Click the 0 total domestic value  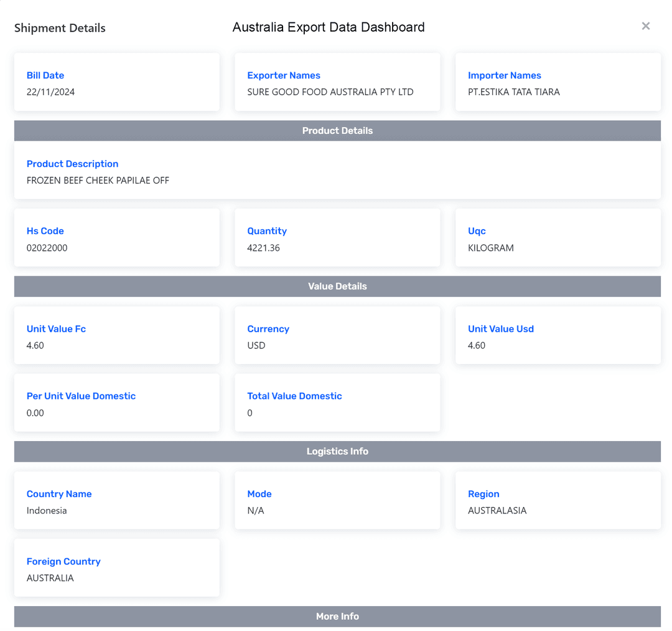[250, 413]
